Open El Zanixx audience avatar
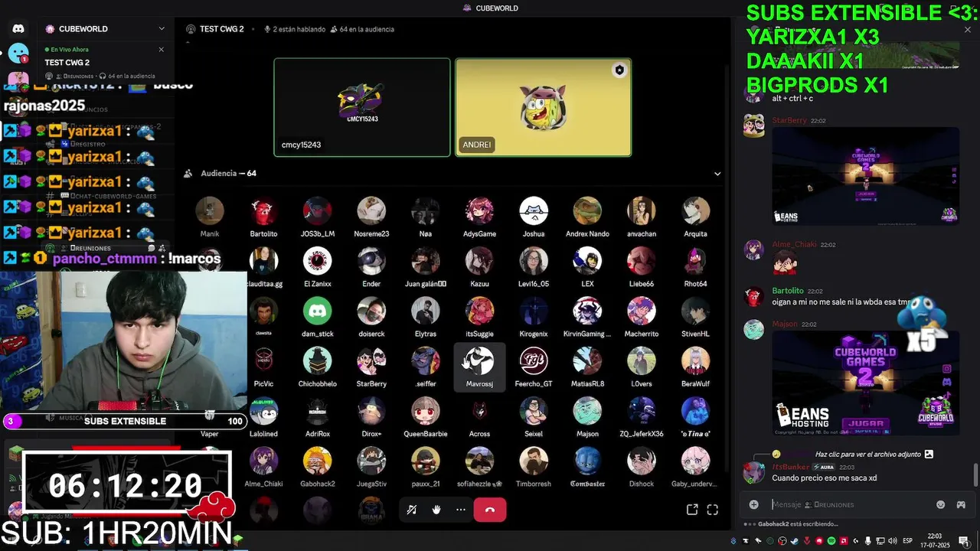Viewport: 980px width, 551px height. coord(317,261)
